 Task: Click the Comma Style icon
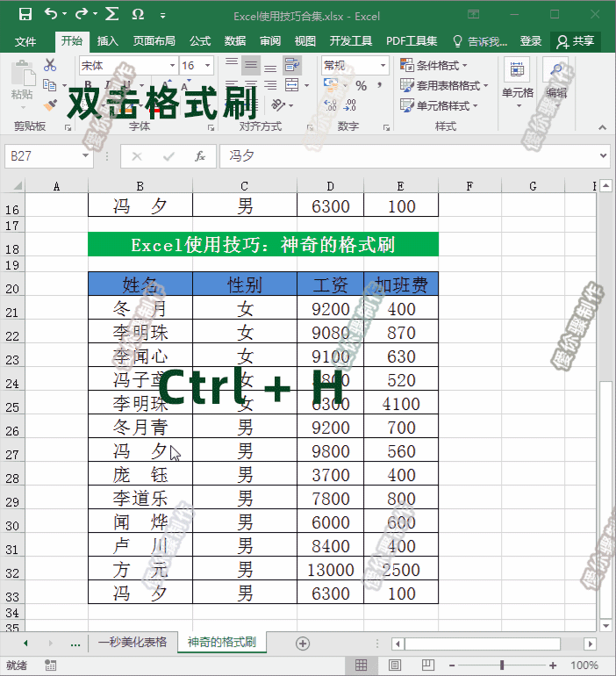379,85
